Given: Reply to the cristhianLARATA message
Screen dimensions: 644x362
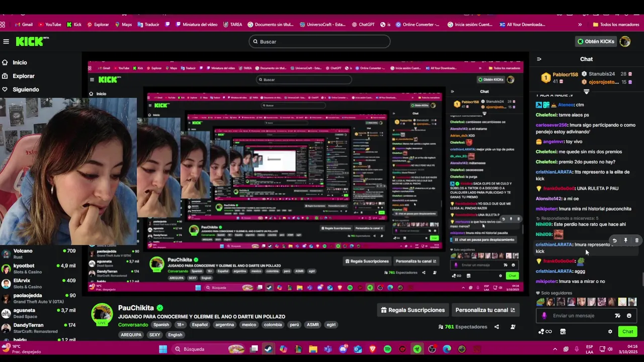Looking at the screenshot, I should coord(614,241).
